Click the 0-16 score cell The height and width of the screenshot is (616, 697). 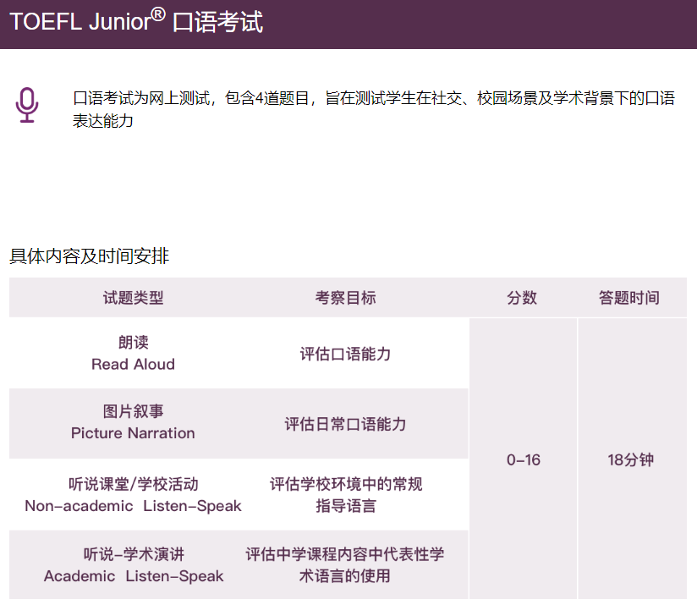click(524, 459)
